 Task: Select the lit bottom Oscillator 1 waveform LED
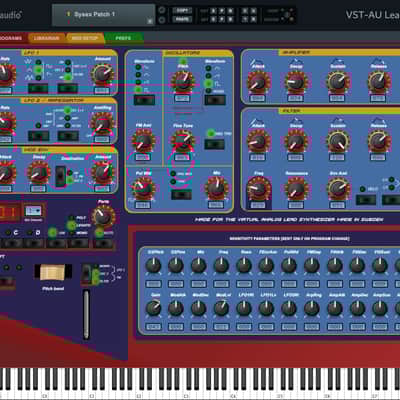click(138, 89)
